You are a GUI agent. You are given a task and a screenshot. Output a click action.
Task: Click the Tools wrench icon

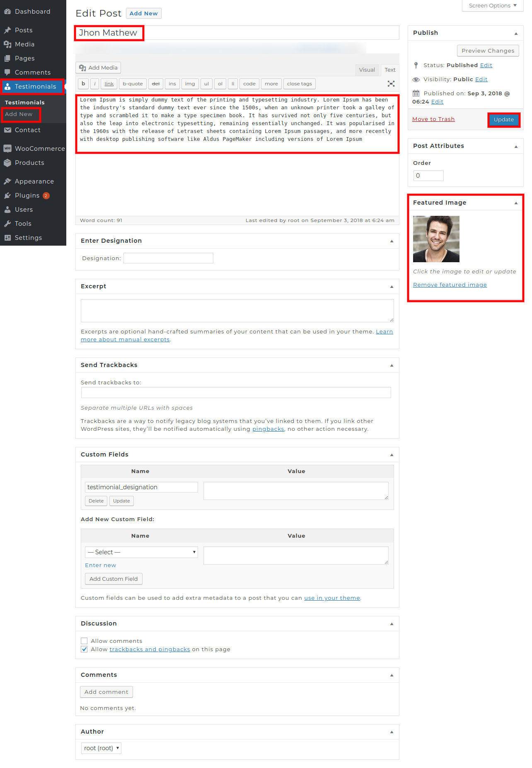coord(7,224)
